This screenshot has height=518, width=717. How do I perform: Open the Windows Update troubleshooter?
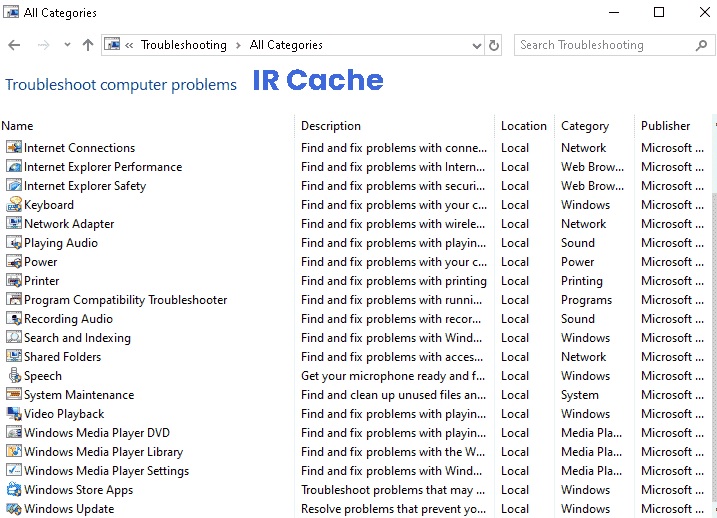coord(69,508)
